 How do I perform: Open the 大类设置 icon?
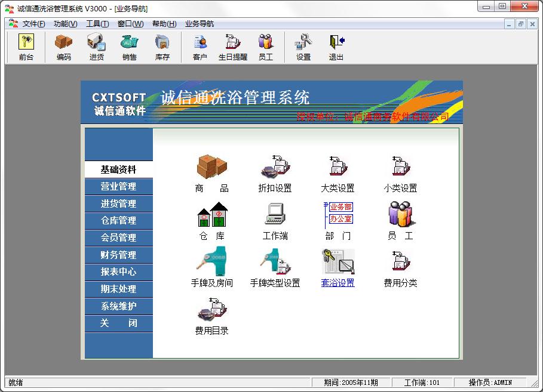[338, 165]
